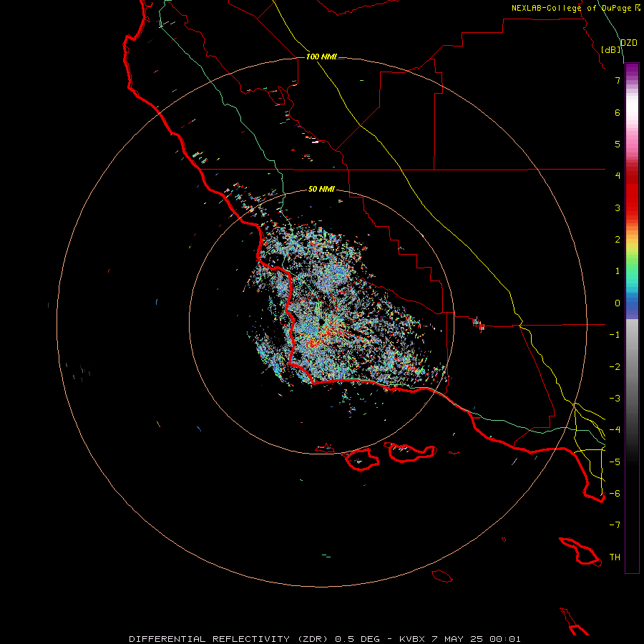Click the 6 value on color scale

pos(618,112)
